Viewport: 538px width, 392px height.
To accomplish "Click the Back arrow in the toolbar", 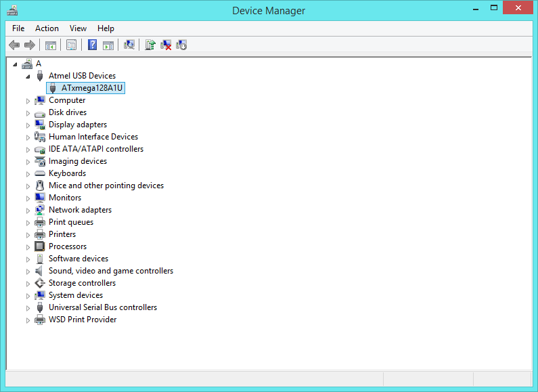I will coord(14,45).
